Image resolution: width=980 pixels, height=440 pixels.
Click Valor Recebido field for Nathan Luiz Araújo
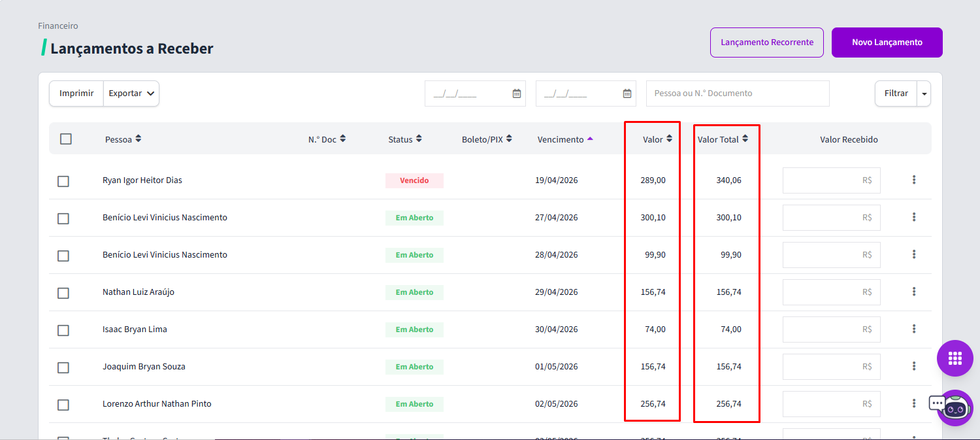coord(832,292)
